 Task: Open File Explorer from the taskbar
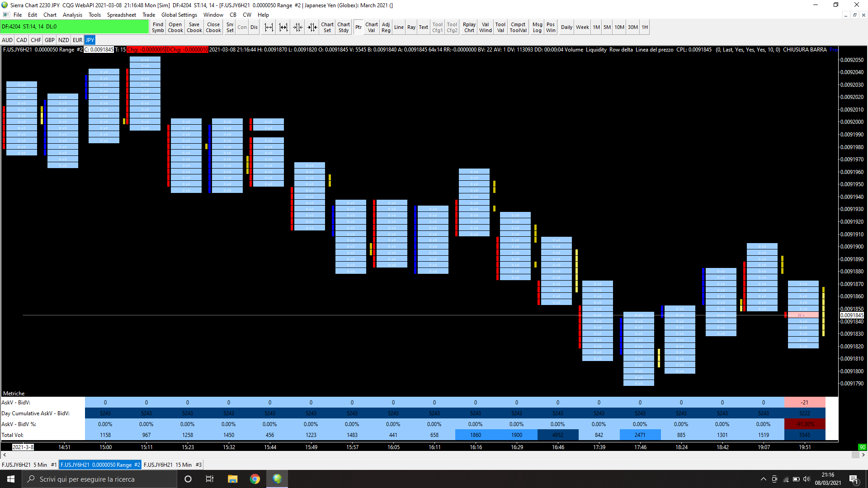(232, 479)
